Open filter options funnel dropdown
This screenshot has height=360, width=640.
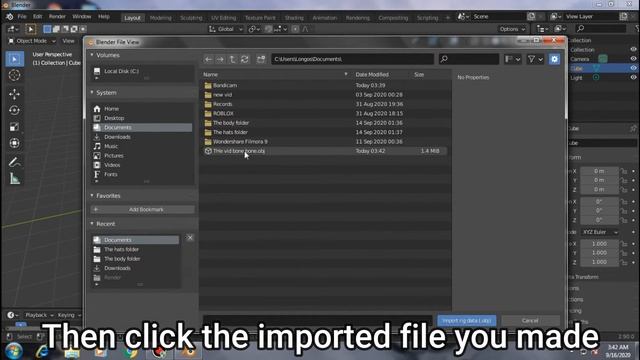[535, 59]
